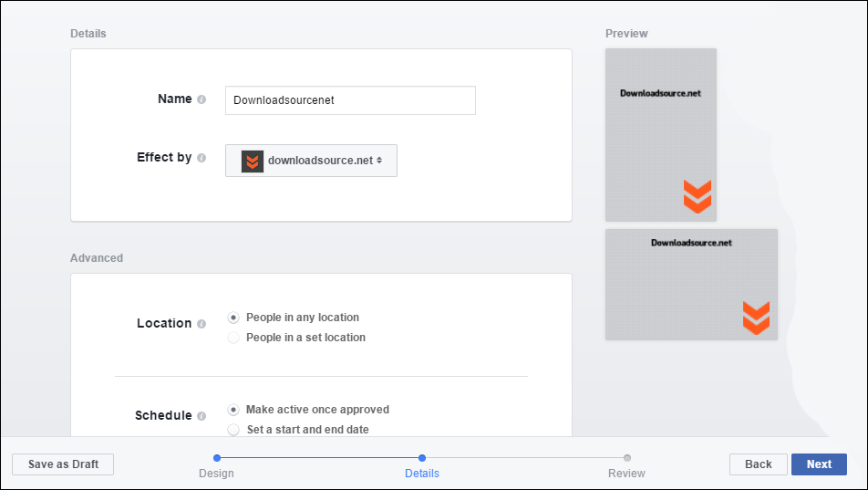Click the Next button
The width and height of the screenshot is (868, 490).
[820, 464]
